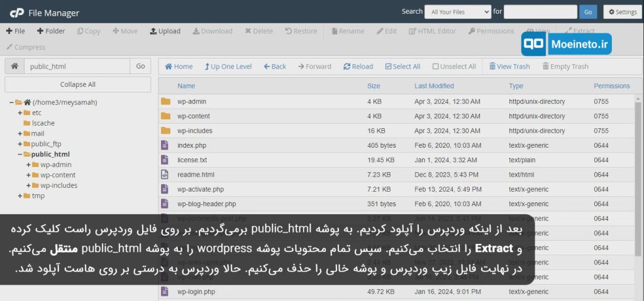
Task: Open the Permissions tool
Action: click(x=491, y=31)
